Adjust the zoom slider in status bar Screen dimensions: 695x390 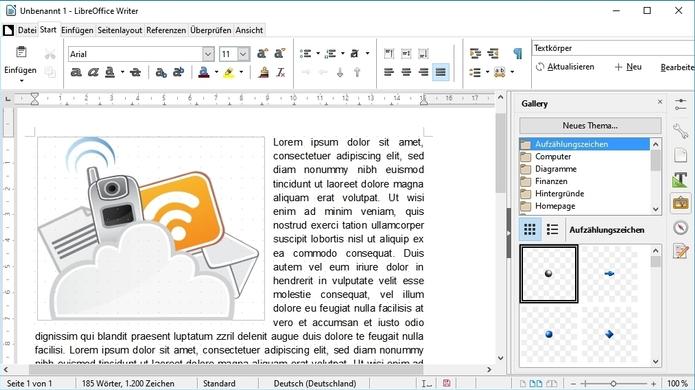point(613,383)
